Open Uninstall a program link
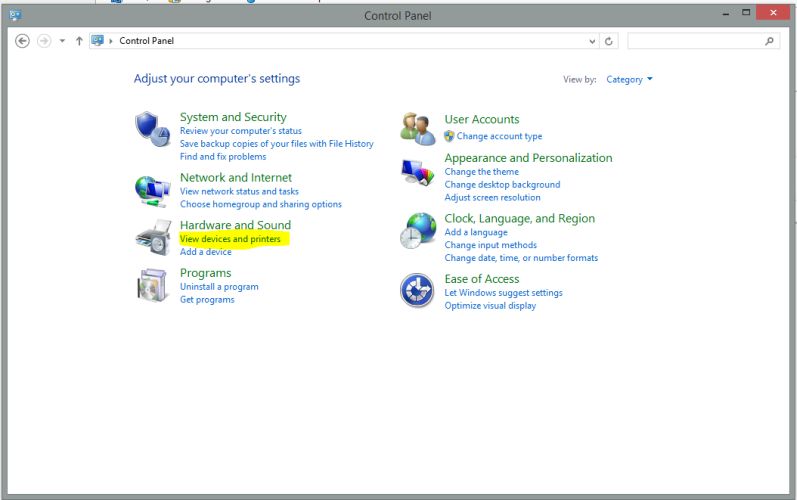 pos(219,287)
